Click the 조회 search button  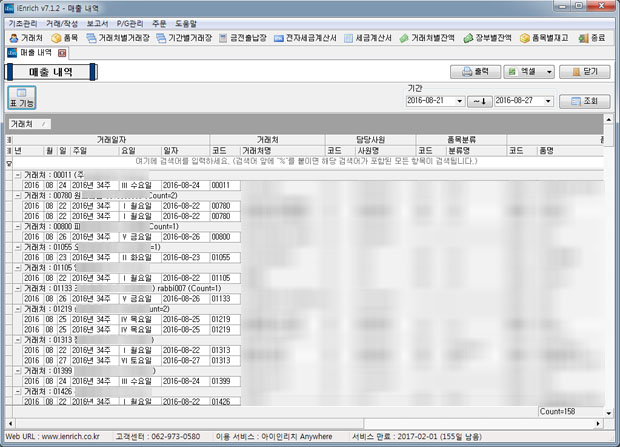(x=584, y=101)
